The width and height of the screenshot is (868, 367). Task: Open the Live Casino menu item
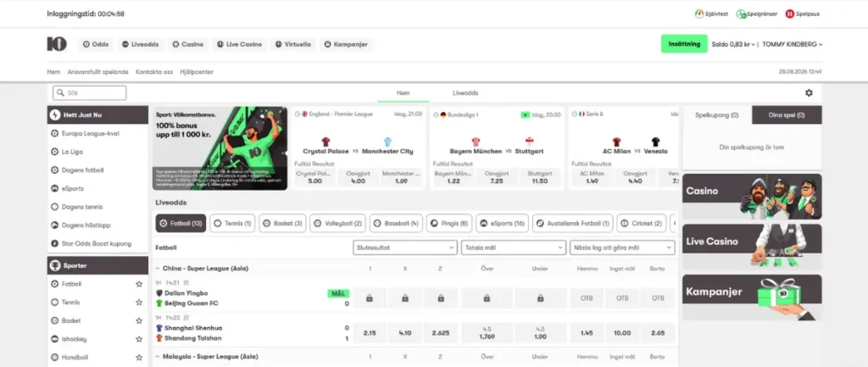(x=239, y=44)
